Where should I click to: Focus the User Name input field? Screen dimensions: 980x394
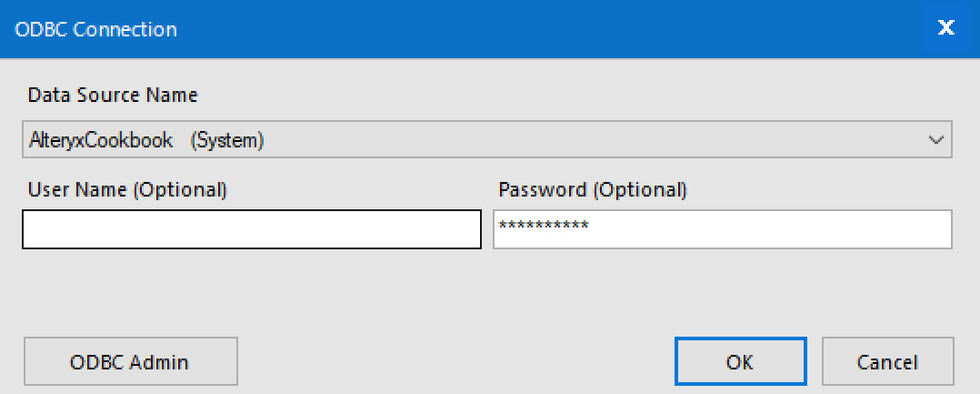[251, 229]
